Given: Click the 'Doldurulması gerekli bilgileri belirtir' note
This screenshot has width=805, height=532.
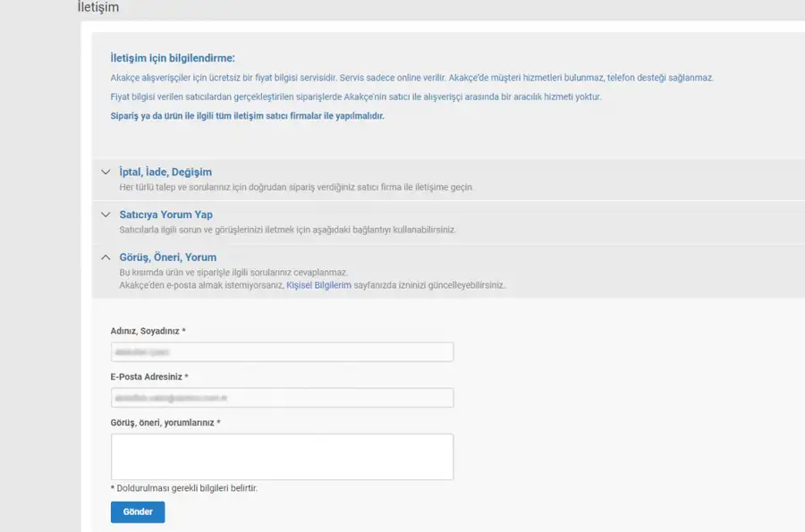Looking at the screenshot, I should point(183,488).
